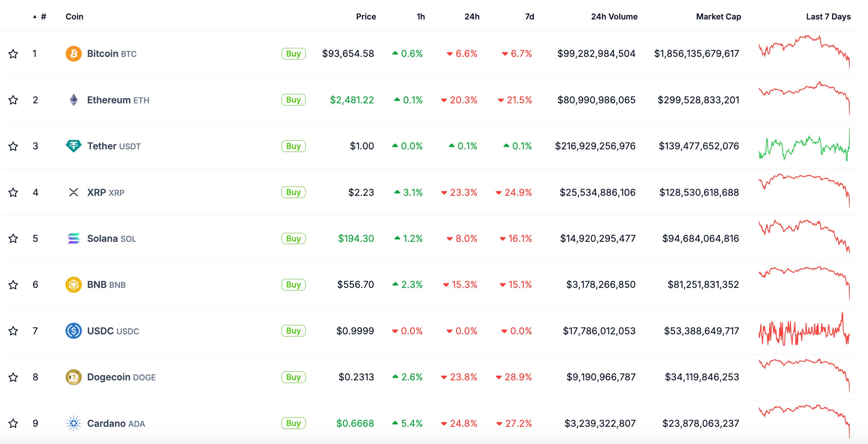Open Solana's 7-day sparkline chart
Image resolution: width=868 pixels, height=444 pixels.
coord(804,237)
